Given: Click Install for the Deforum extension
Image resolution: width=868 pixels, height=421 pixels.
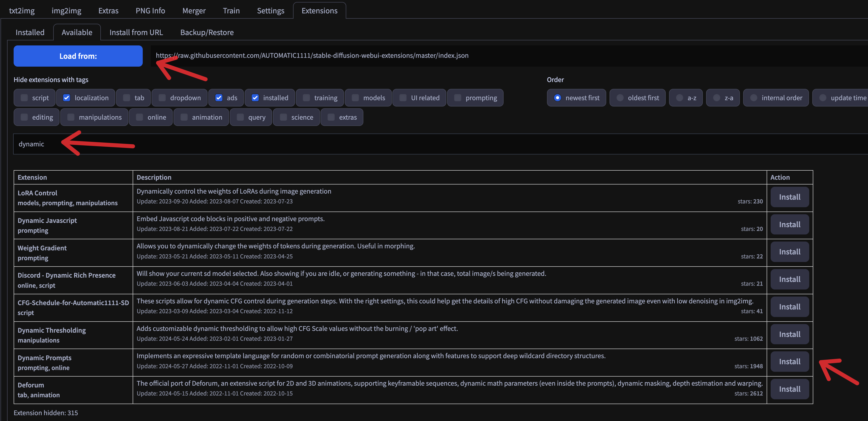Looking at the screenshot, I should pyautogui.click(x=789, y=389).
